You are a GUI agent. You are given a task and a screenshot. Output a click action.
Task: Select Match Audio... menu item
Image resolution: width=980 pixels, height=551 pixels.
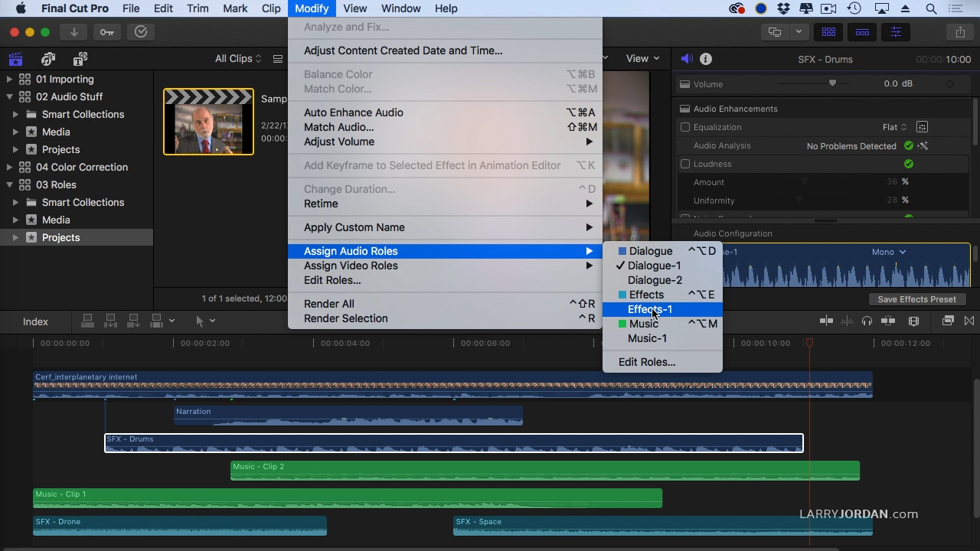445,127
